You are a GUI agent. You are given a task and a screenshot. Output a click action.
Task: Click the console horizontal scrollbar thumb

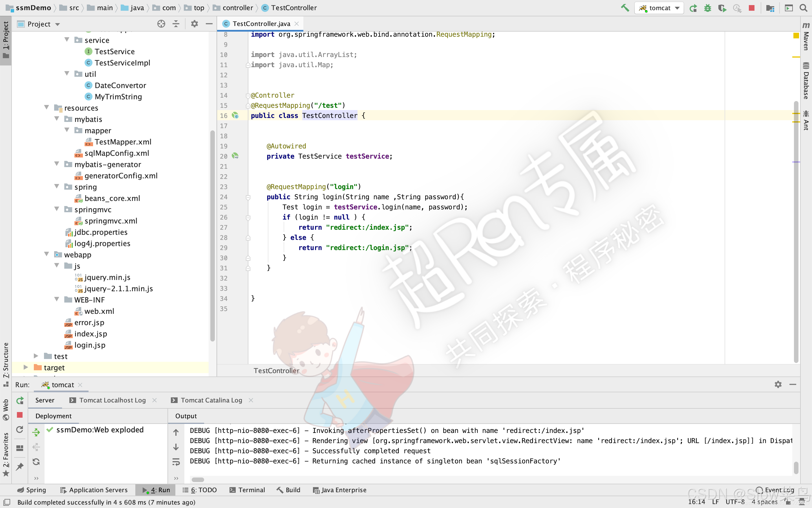[198, 479]
